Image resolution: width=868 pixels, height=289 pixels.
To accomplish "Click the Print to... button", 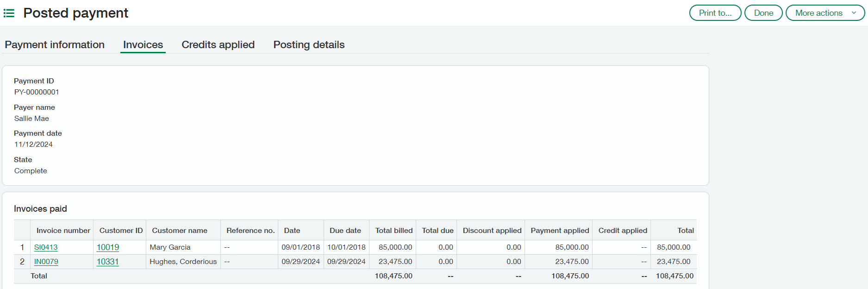I will 715,13.
